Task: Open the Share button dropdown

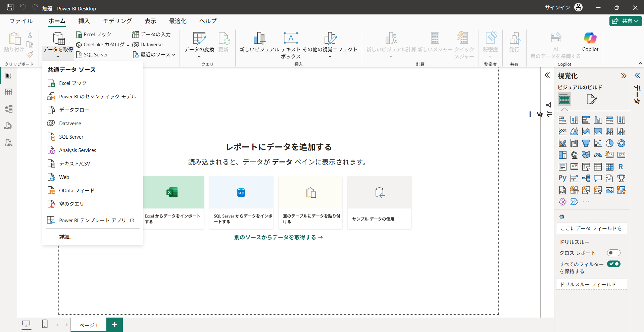Action: tap(626, 21)
